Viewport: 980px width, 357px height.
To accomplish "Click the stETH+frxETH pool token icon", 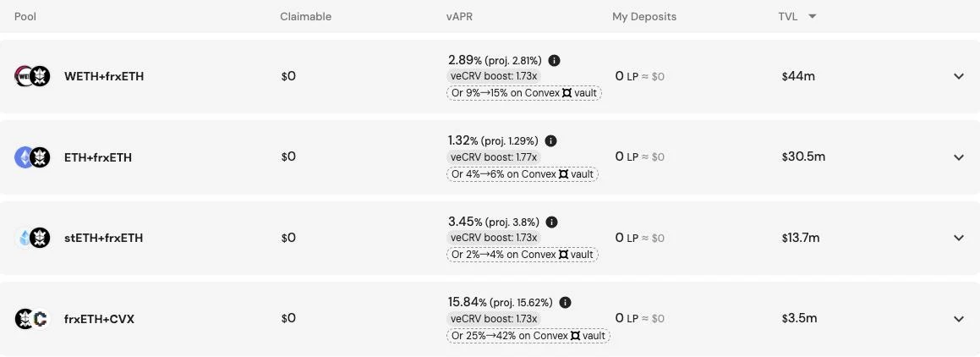I will [33, 238].
